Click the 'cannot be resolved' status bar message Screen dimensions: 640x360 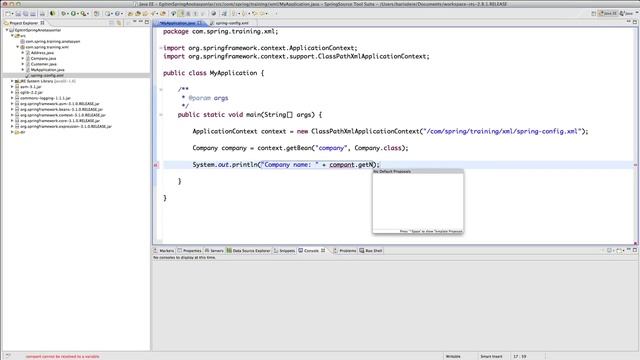62,356
